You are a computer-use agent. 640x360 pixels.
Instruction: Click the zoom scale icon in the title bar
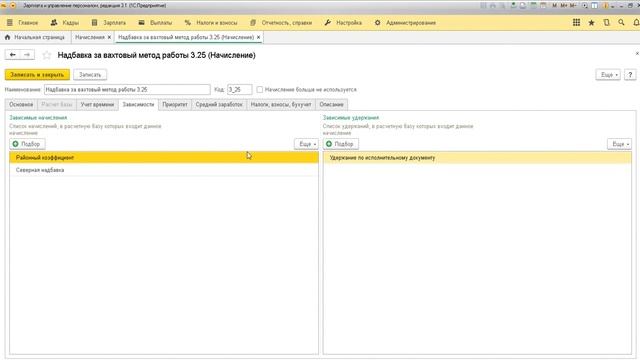click(585, 6)
